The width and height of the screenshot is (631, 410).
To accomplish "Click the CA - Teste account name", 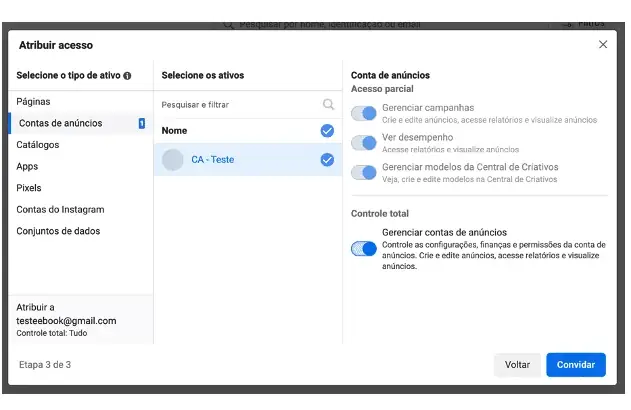I will (x=212, y=160).
